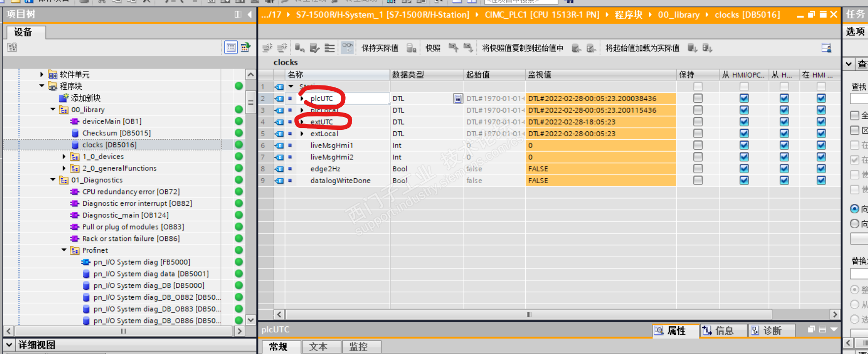Expand the 1_0_devices folder
Viewport: 868px width, 354px height.
[x=64, y=157]
